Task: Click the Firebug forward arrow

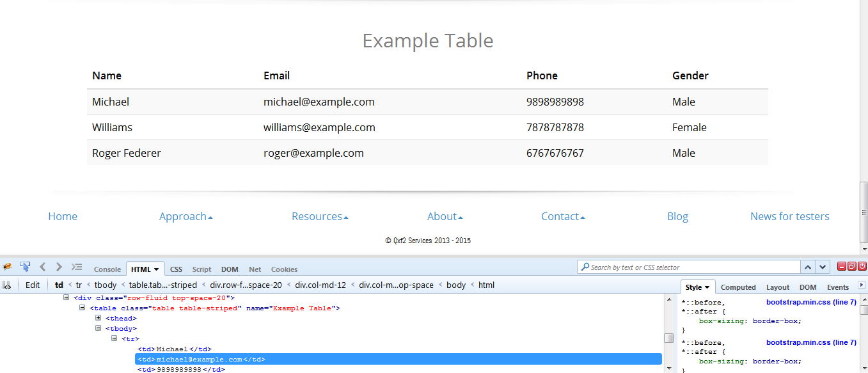Action: coord(59,267)
